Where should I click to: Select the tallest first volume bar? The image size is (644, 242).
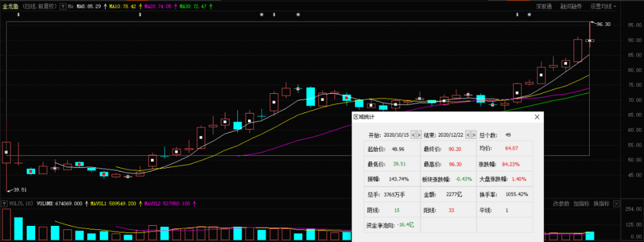point(6,225)
